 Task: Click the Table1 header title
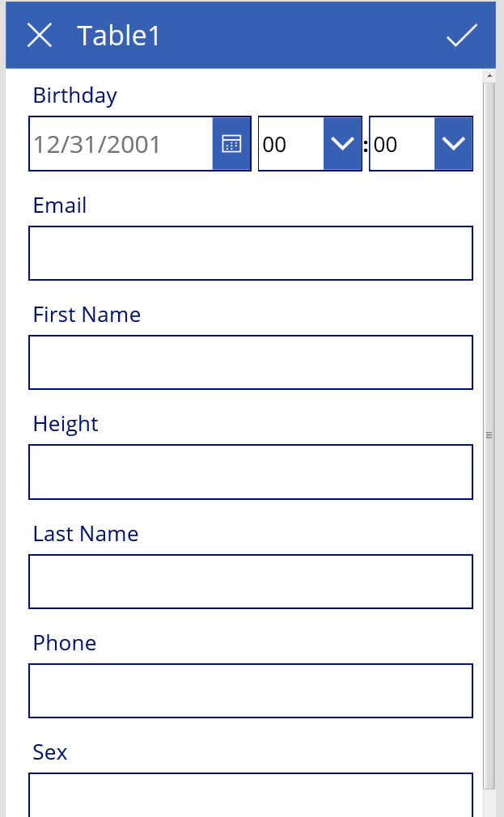119,36
